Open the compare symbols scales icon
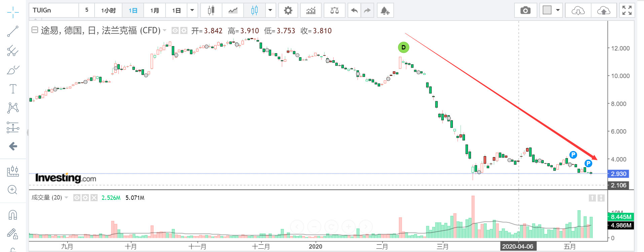Viewport: 644px width, 252px height. [x=334, y=10]
